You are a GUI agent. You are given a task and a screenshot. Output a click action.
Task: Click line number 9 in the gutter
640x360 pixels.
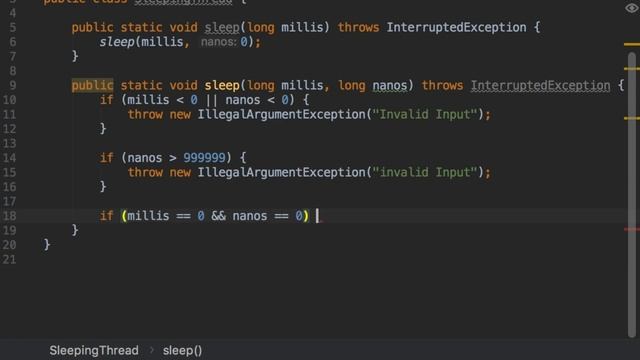click(x=13, y=85)
